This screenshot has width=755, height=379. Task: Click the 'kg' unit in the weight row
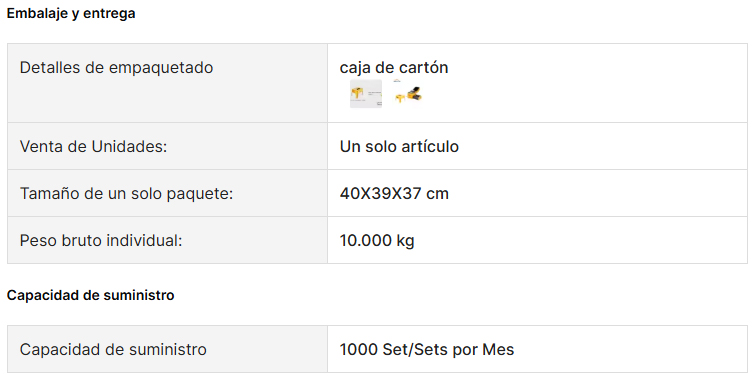point(405,240)
